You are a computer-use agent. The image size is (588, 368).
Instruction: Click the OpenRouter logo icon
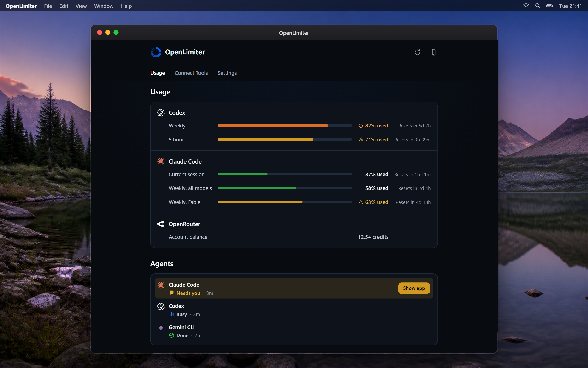point(161,224)
